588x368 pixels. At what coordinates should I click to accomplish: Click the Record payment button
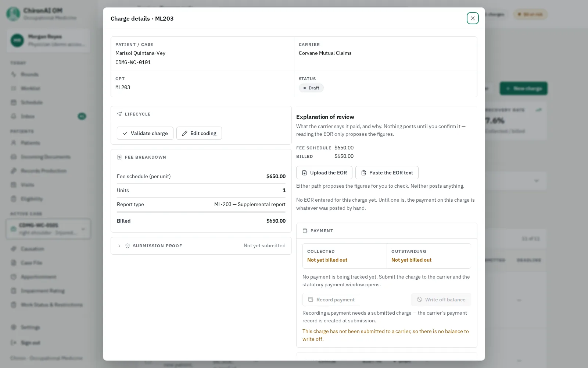pos(331,300)
